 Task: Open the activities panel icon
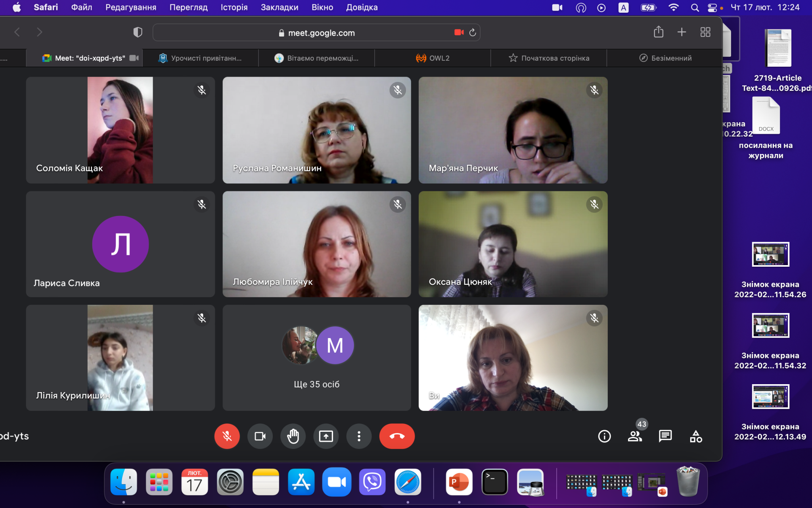696,436
